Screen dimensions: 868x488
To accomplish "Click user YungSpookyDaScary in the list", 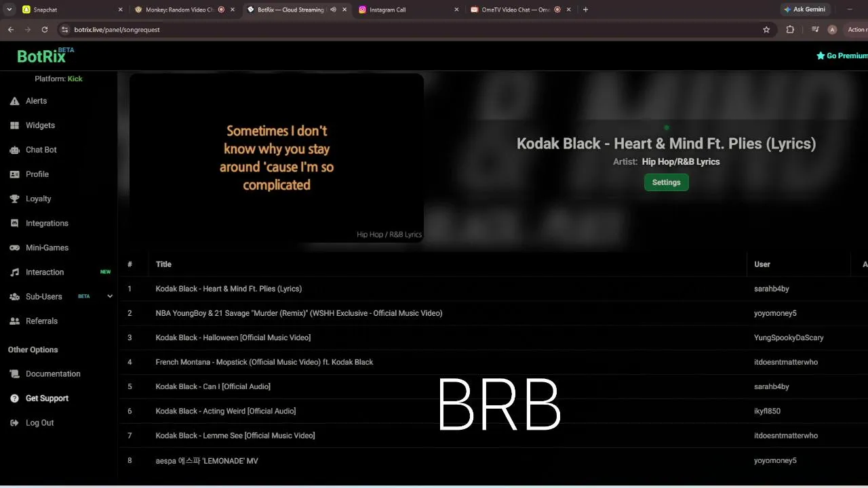I will click(789, 338).
